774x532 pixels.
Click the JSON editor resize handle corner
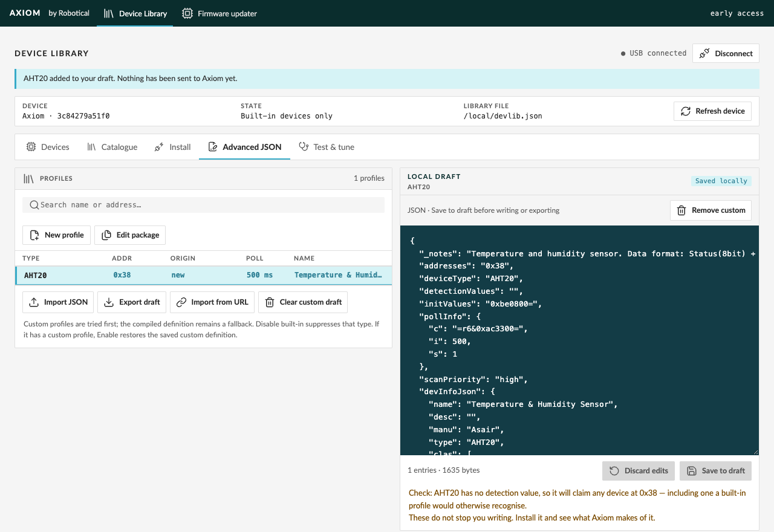point(755,452)
